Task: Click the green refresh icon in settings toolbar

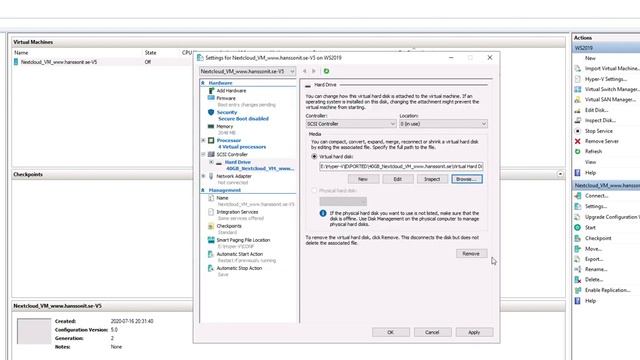Action: [x=327, y=71]
